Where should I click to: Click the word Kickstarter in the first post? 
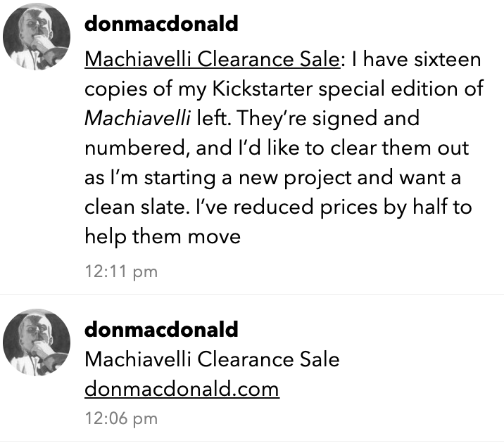point(241,89)
